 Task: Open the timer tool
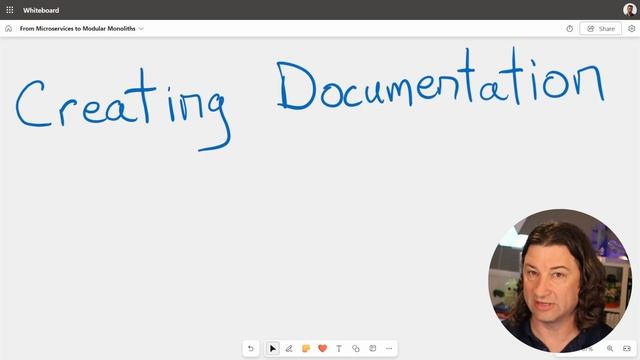click(x=569, y=29)
